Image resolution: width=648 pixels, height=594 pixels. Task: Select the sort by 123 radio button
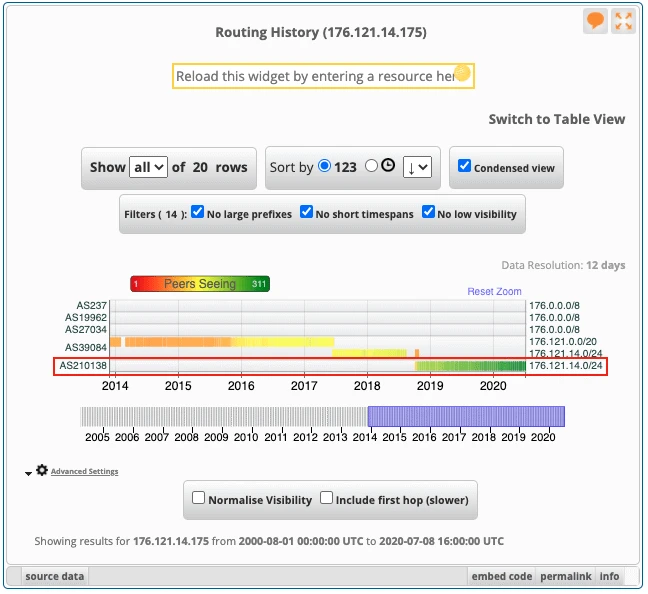324,166
